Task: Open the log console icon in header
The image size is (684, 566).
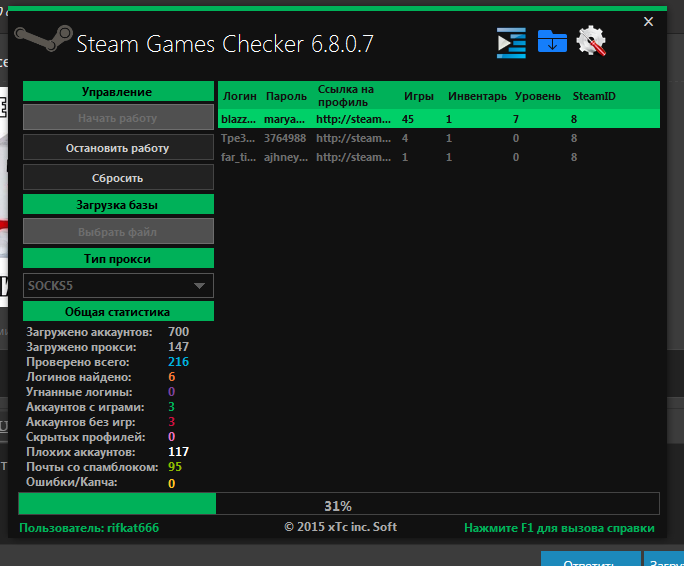Action: tap(511, 43)
